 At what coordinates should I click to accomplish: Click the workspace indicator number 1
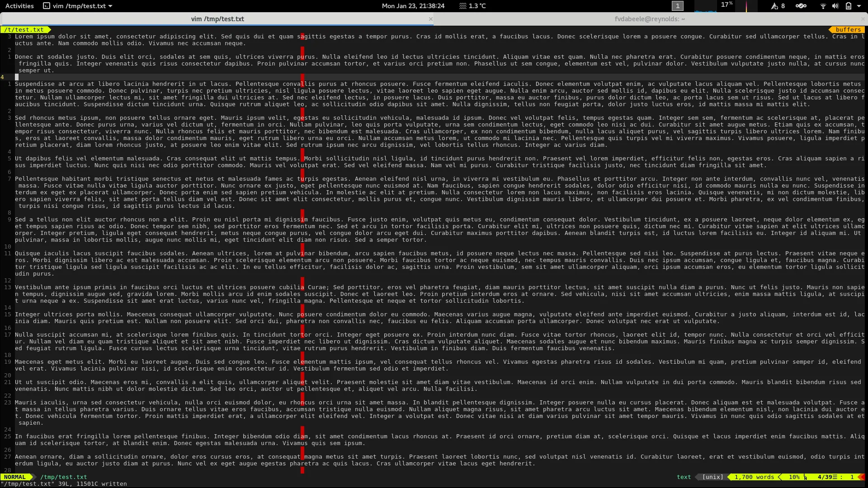click(x=677, y=6)
